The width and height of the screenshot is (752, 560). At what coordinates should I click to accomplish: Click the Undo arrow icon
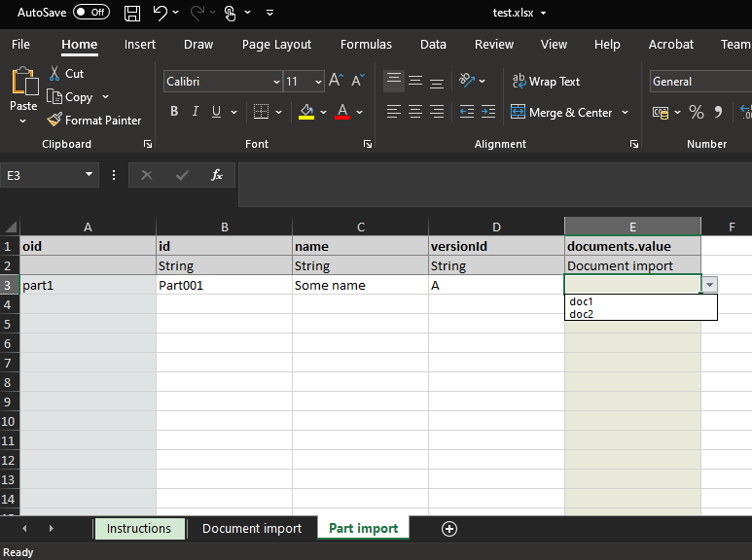coord(161,13)
